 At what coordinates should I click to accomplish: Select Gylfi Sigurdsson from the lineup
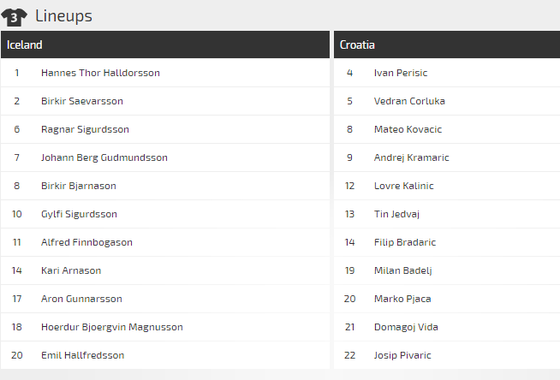tap(79, 214)
